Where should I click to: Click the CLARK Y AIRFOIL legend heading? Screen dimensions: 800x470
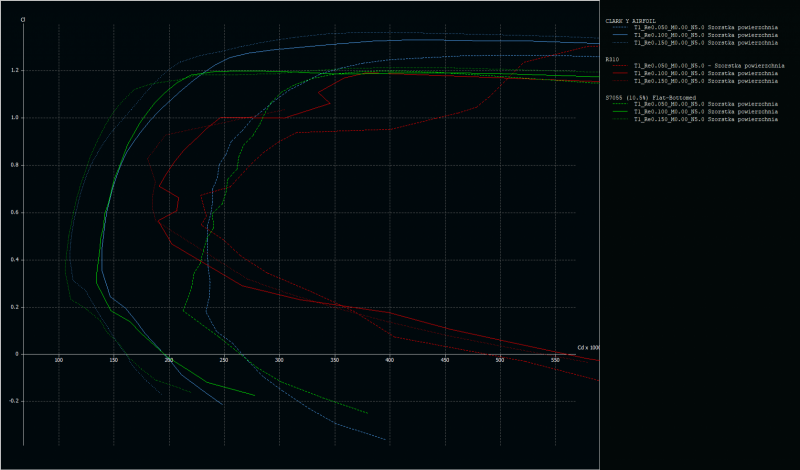coord(630,20)
